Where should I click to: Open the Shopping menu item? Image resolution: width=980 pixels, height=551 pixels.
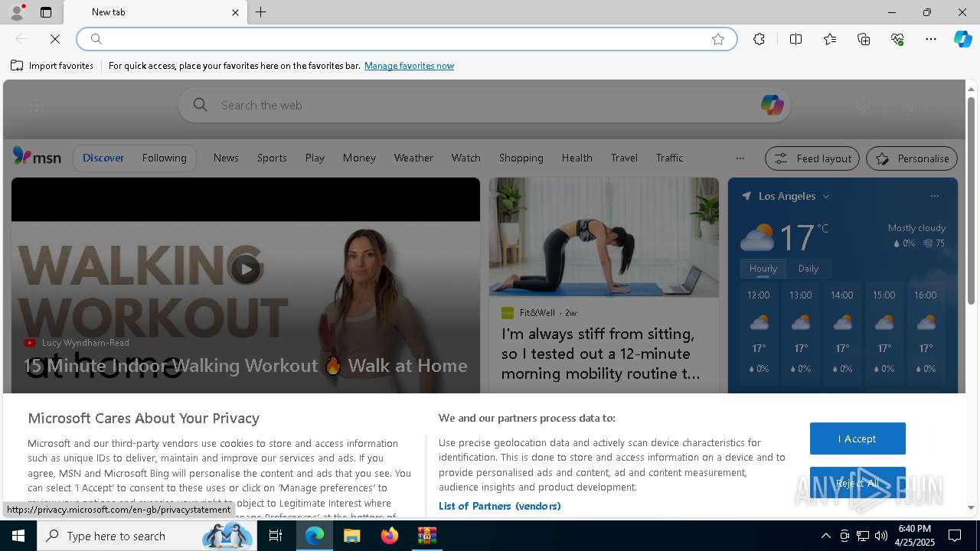pos(521,158)
